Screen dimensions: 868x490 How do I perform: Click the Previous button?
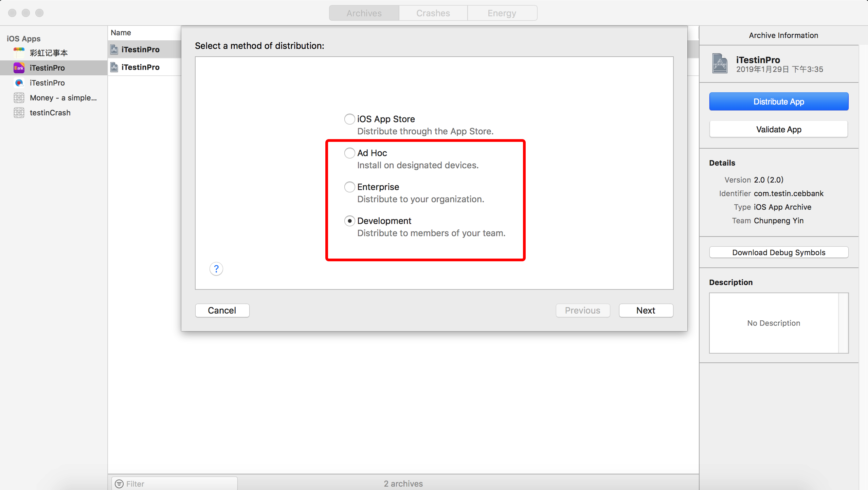tap(583, 310)
